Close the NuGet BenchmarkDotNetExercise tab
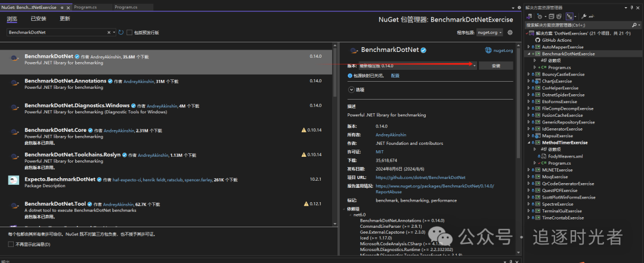This screenshot has width=644, height=263. [67, 7]
